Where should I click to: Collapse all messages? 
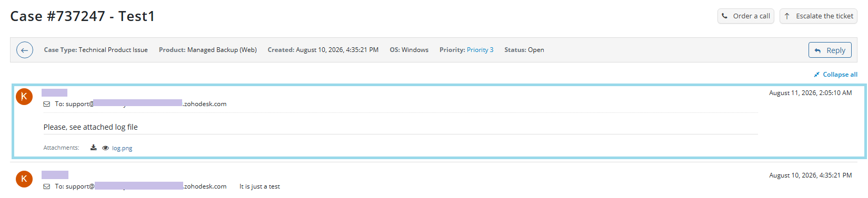click(x=835, y=75)
